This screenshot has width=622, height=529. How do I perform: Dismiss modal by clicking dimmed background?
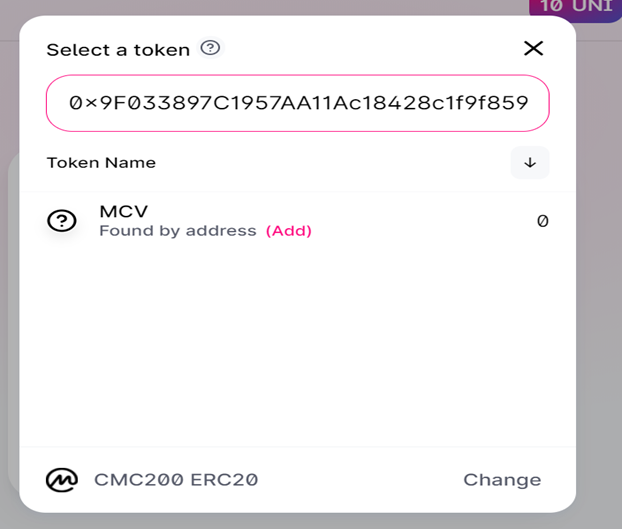(599, 278)
